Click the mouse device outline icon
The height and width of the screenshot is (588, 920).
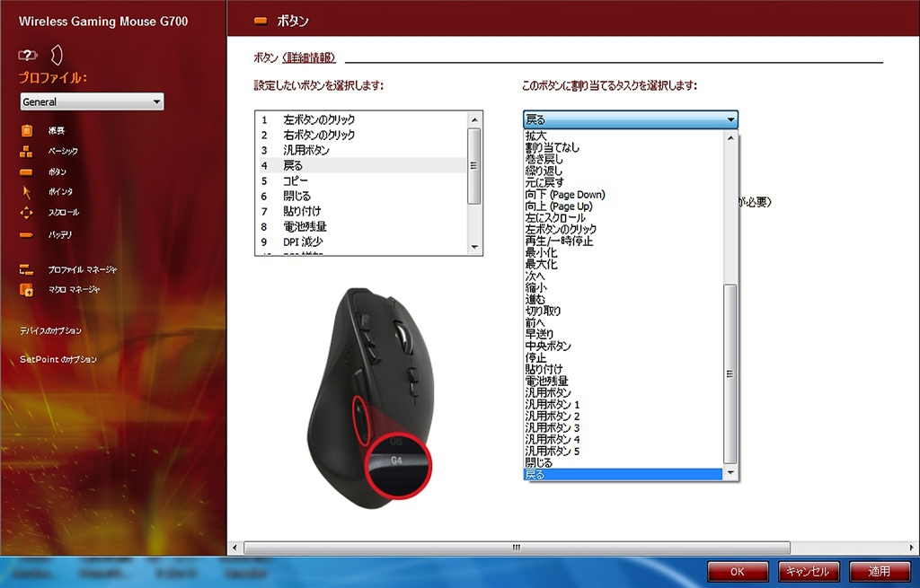[x=57, y=55]
